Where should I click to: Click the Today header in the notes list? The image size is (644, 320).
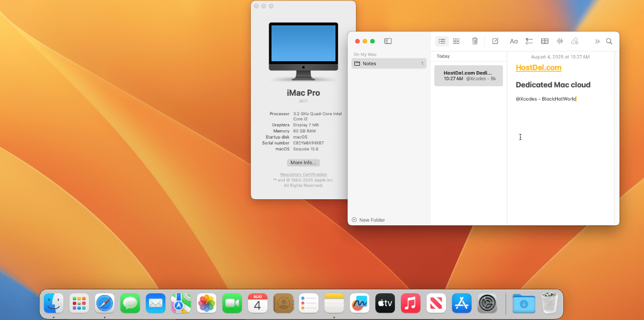click(x=443, y=56)
